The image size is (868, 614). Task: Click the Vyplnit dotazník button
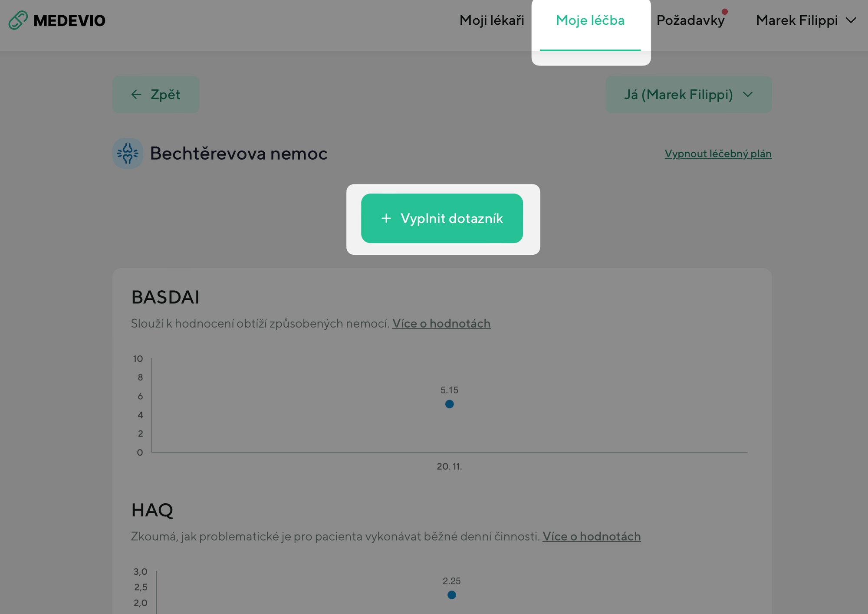coord(442,218)
